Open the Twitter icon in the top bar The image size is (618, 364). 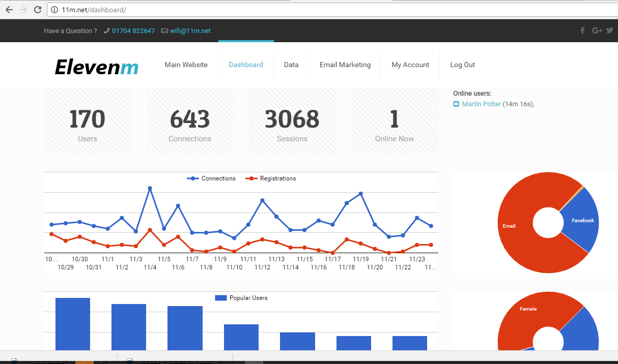609,31
